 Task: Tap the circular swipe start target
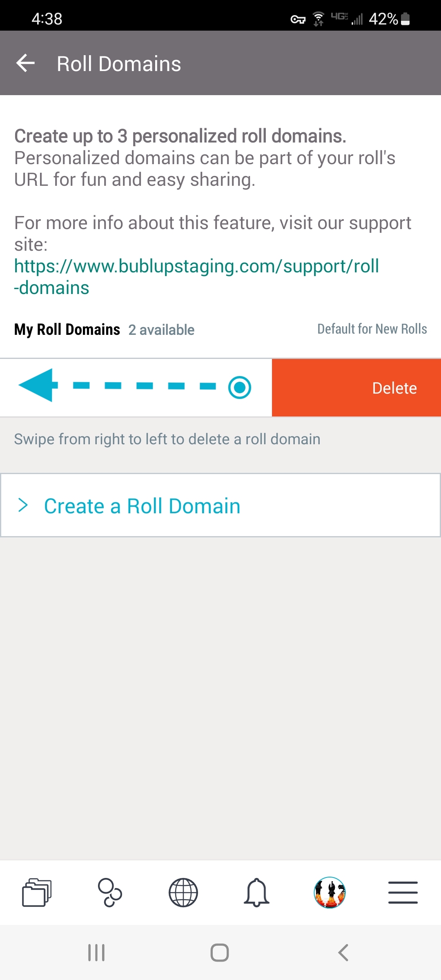(x=240, y=387)
